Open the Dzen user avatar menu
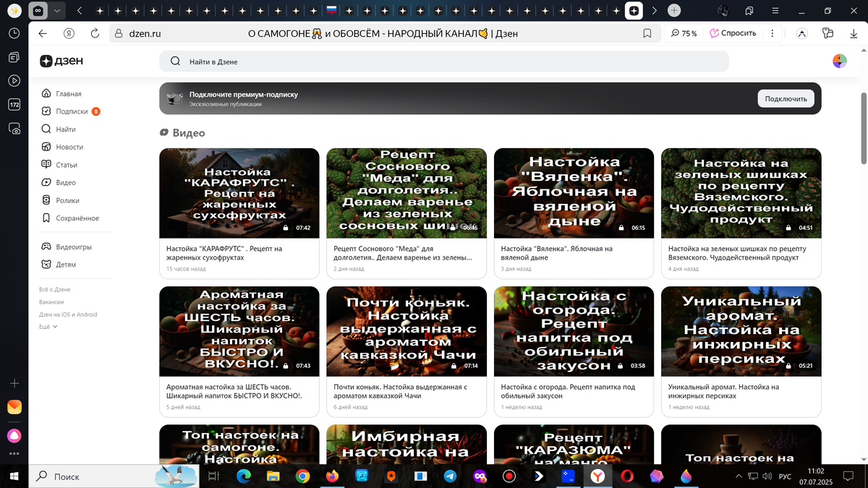 pos(839,61)
